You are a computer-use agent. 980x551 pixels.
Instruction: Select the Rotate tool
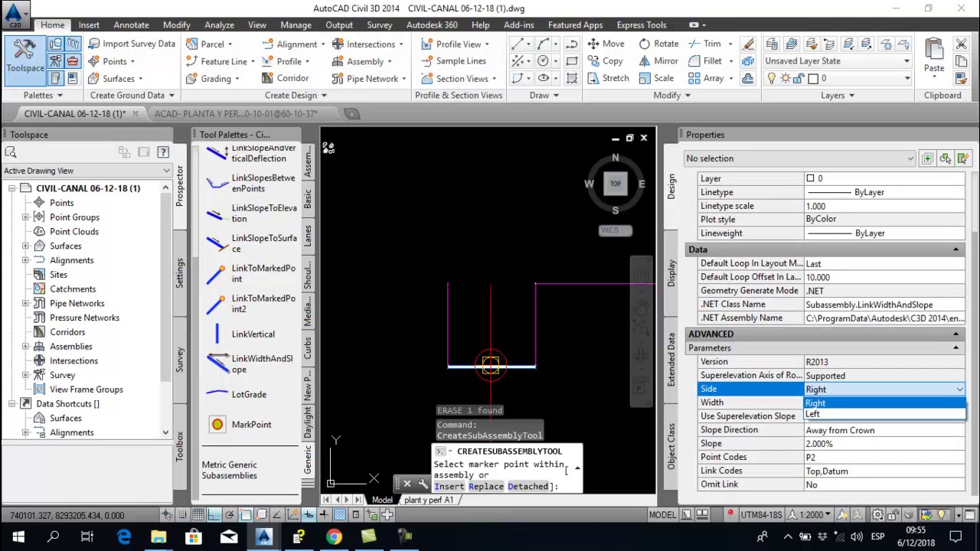click(x=658, y=44)
